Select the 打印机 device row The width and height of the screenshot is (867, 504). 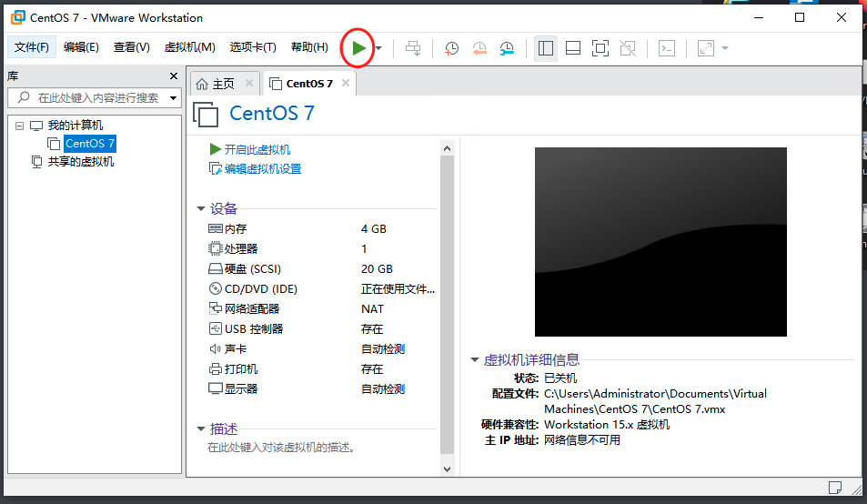(321, 369)
